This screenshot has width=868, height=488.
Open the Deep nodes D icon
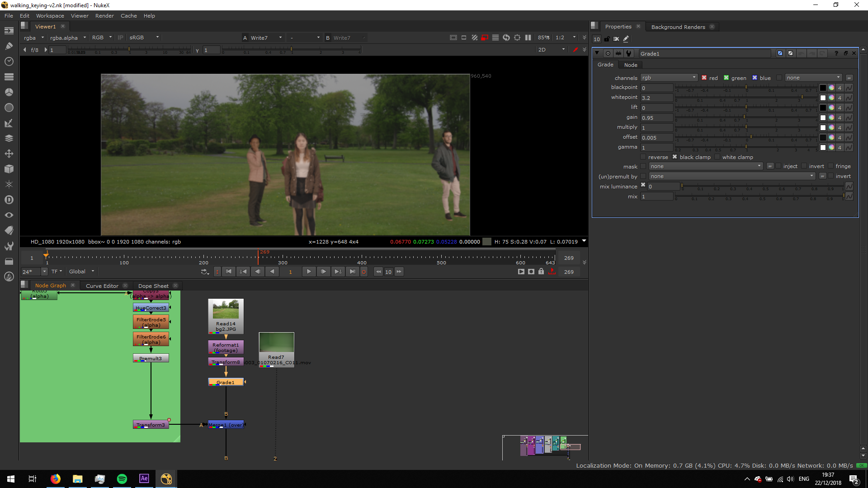click(x=9, y=200)
